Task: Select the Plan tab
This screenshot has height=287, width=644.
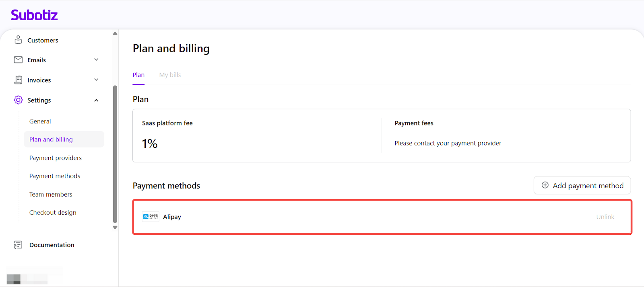Action: pos(138,75)
